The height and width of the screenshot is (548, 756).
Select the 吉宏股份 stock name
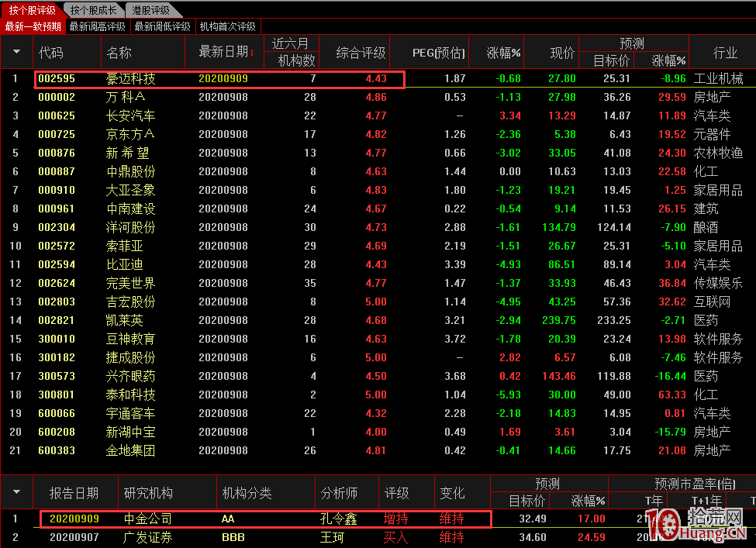click(131, 302)
